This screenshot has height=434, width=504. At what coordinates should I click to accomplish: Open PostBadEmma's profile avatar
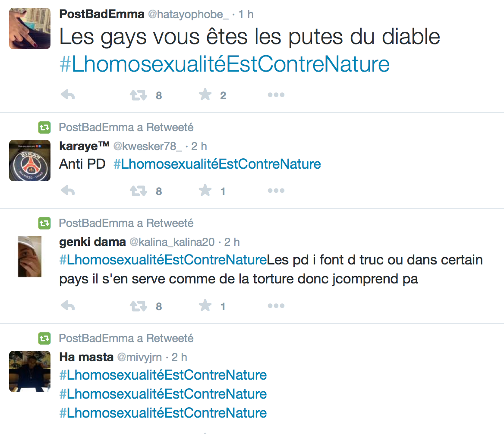pyautogui.click(x=30, y=28)
